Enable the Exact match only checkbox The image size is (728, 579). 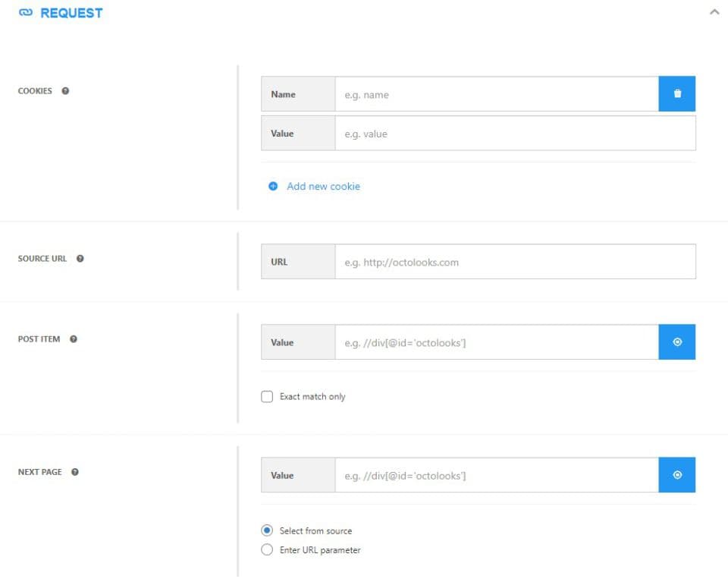click(267, 397)
